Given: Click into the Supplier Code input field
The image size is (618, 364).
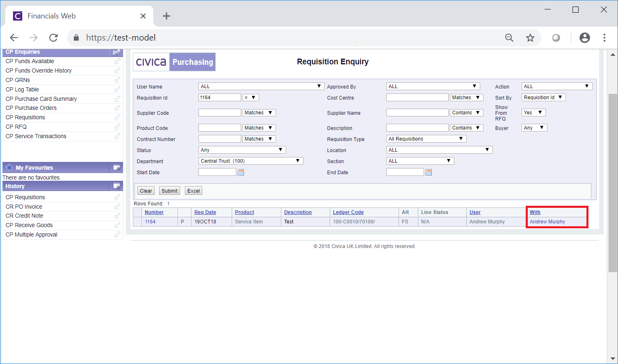Looking at the screenshot, I should [x=219, y=113].
